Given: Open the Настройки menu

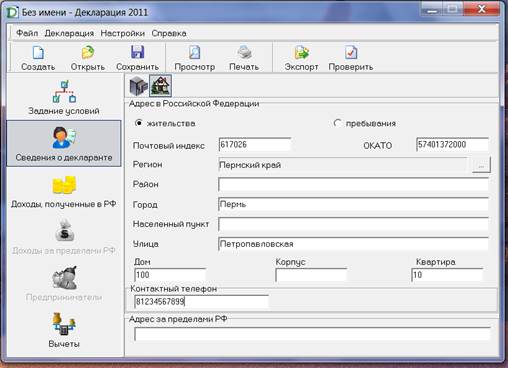Looking at the screenshot, I should click(123, 33).
